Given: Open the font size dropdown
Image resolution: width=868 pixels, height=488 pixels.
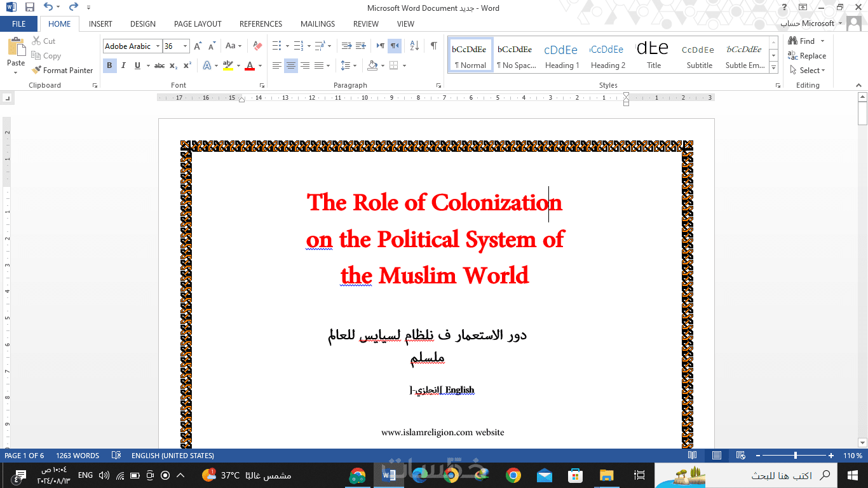Looking at the screenshot, I should coord(186,46).
